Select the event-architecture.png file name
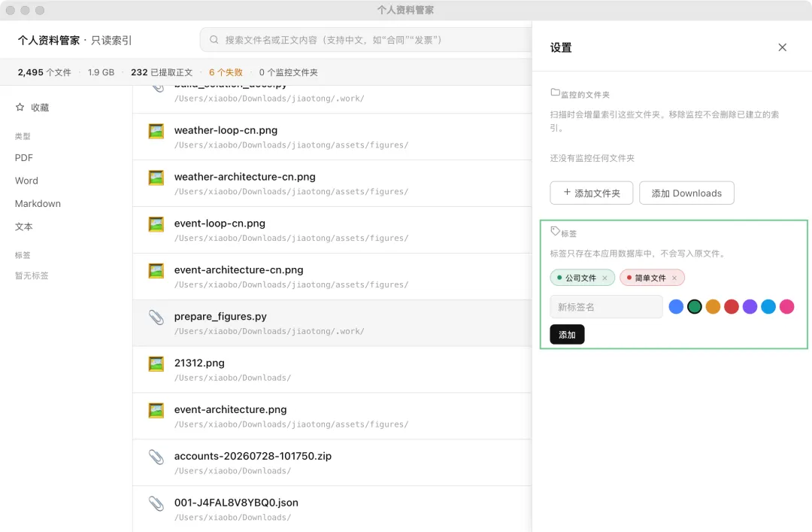Viewport: 812px width, 532px height. (x=231, y=409)
